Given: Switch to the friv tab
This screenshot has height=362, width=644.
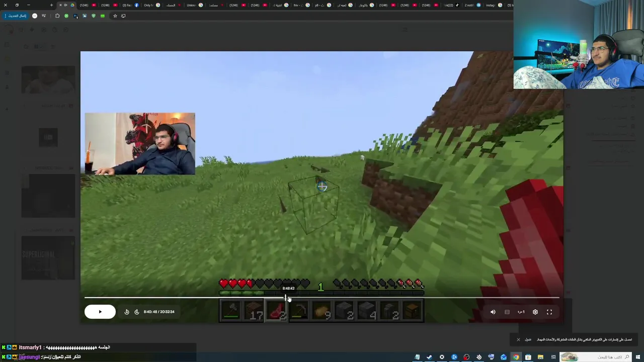Looking at the screenshot, I should click(301, 5).
